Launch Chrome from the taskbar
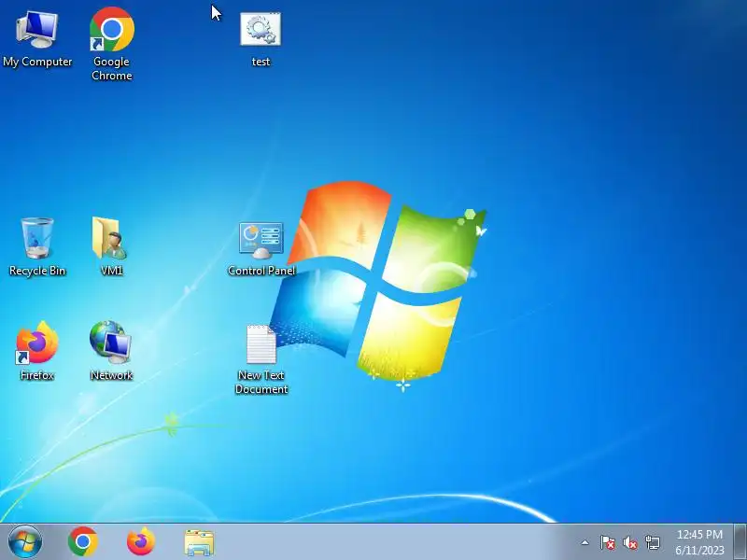This screenshot has height=560, width=747. (x=83, y=542)
